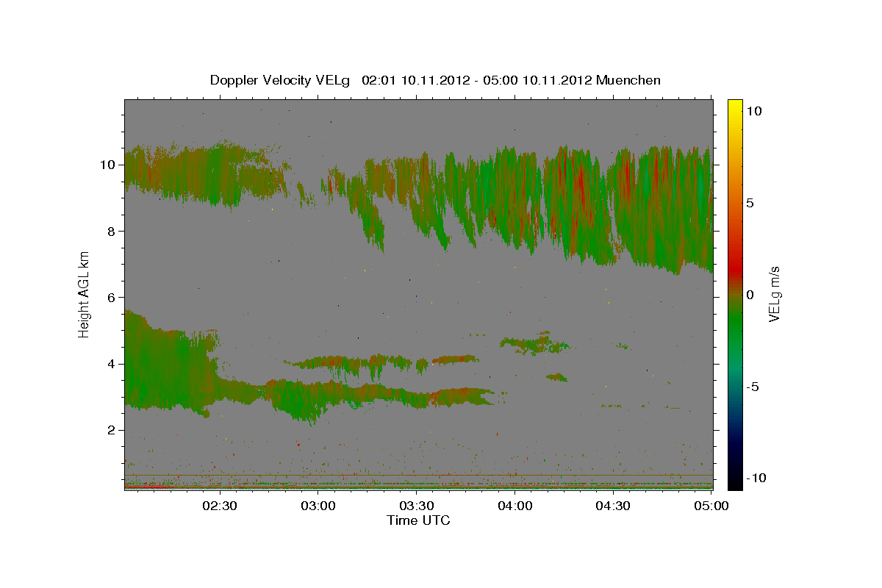Click the small cloud patch near 04:10 at 4.6 km

(x=534, y=343)
